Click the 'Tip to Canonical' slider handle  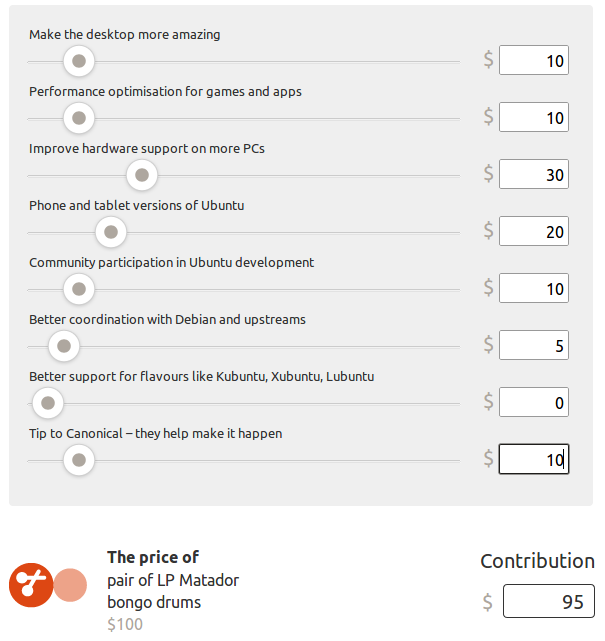(x=78, y=461)
